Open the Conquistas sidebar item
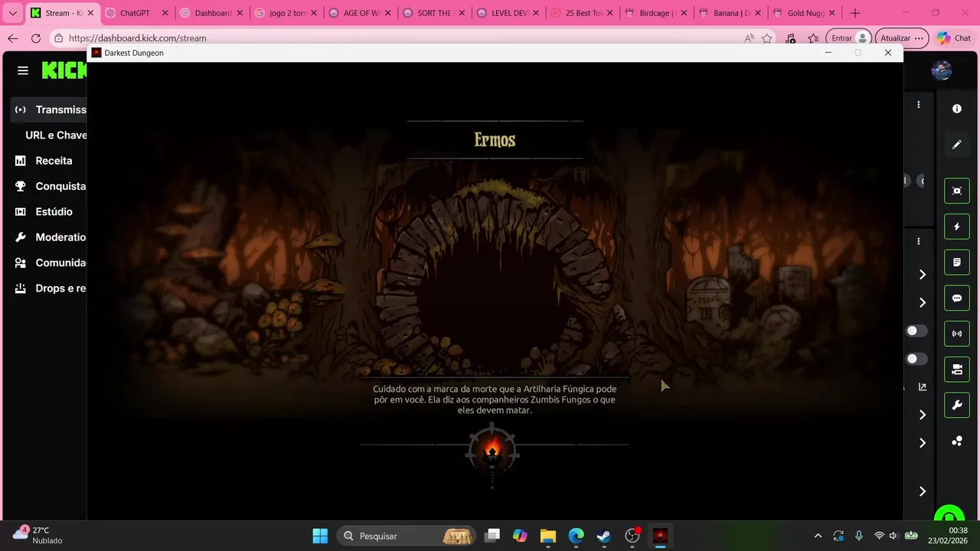This screenshot has height=551, width=980. coord(49,186)
